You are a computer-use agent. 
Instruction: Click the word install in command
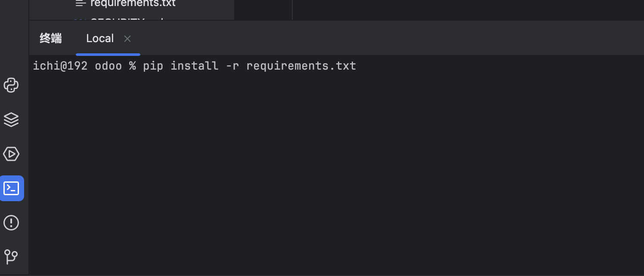(195, 66)
